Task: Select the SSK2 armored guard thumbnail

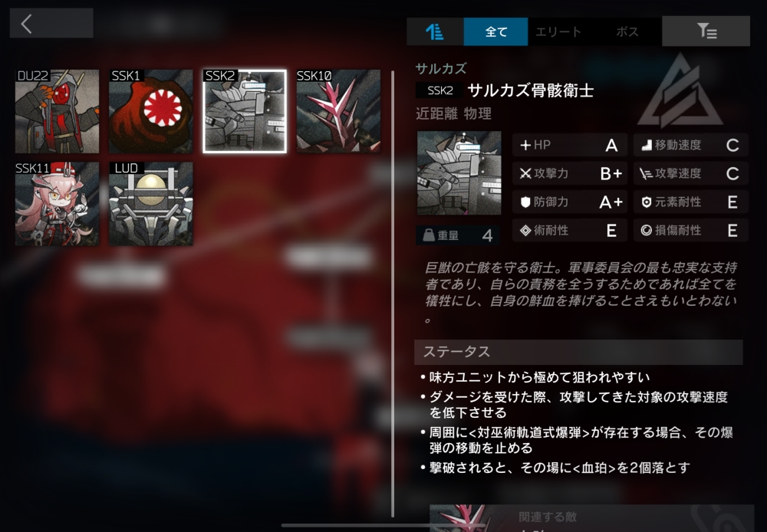Action: click(x=245, y=111)
